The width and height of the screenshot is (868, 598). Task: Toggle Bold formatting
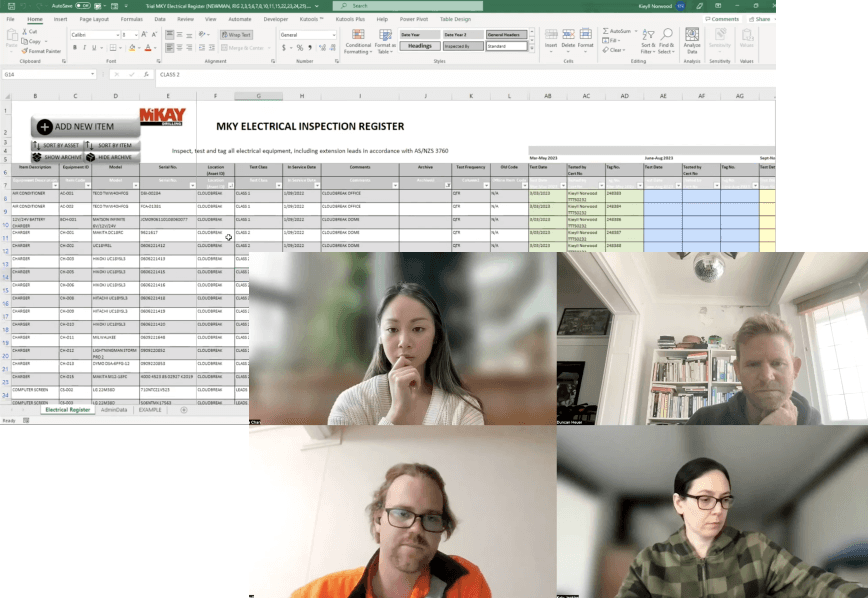click(x=75, y=48)
